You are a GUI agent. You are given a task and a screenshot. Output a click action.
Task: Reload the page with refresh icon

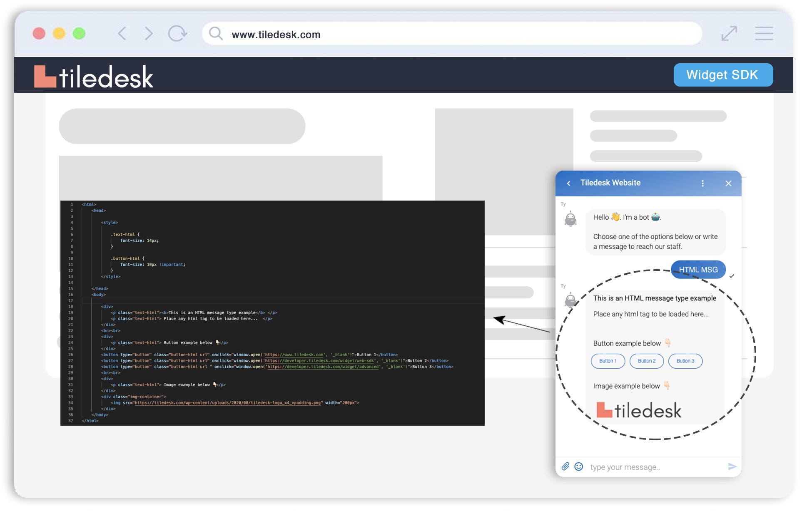tap(177, 33)
